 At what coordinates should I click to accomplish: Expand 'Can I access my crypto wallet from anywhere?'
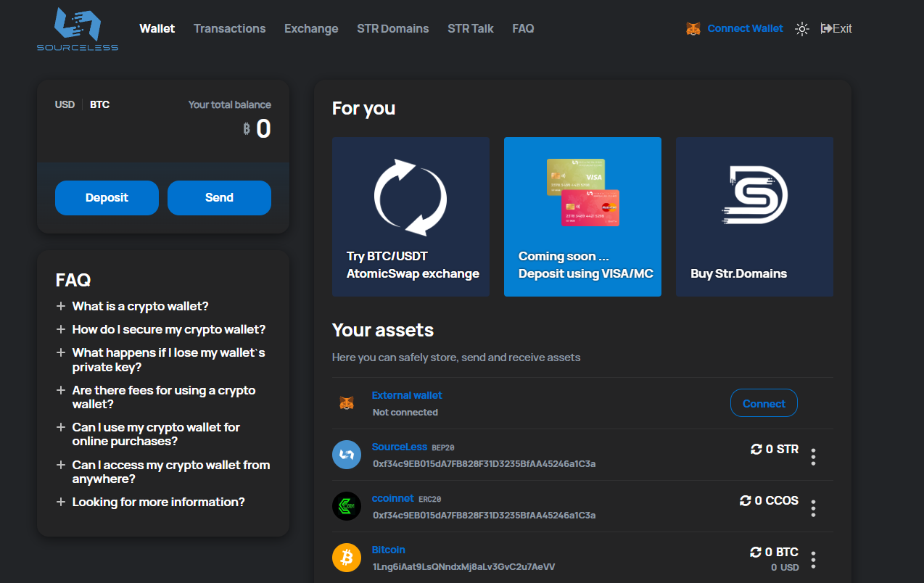pyautogui.click(x=163, y=472)
